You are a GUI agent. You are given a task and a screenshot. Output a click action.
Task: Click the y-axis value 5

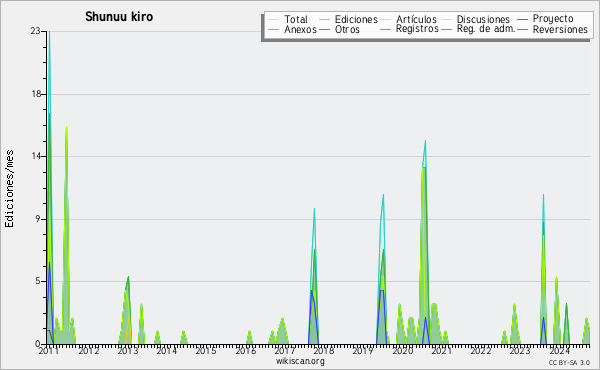click(38, 281)
